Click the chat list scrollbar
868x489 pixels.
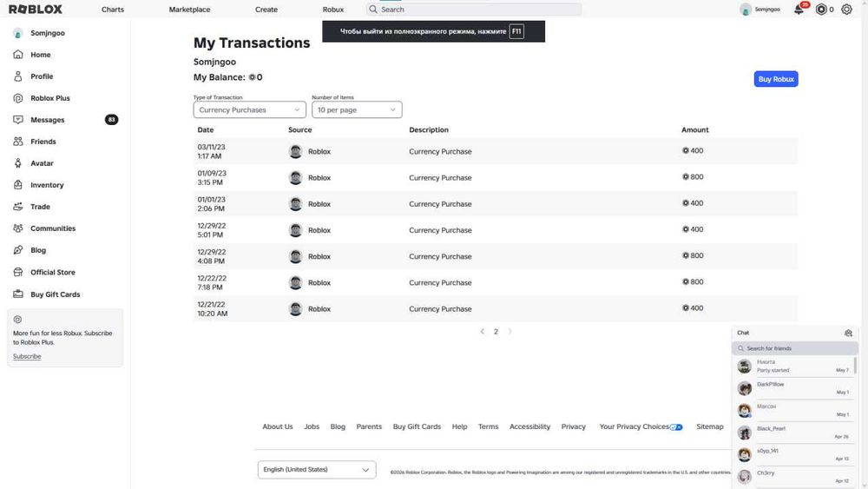(855, 366)
